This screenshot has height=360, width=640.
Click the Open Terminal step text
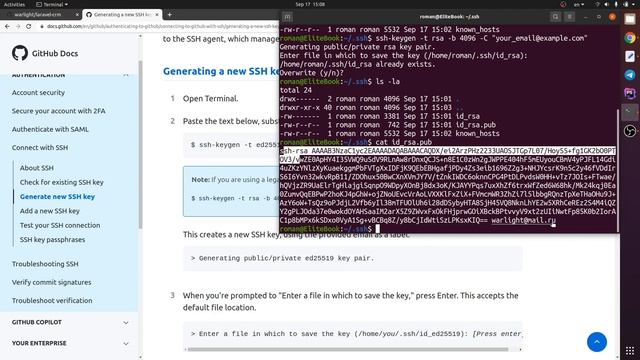[210, 98]
